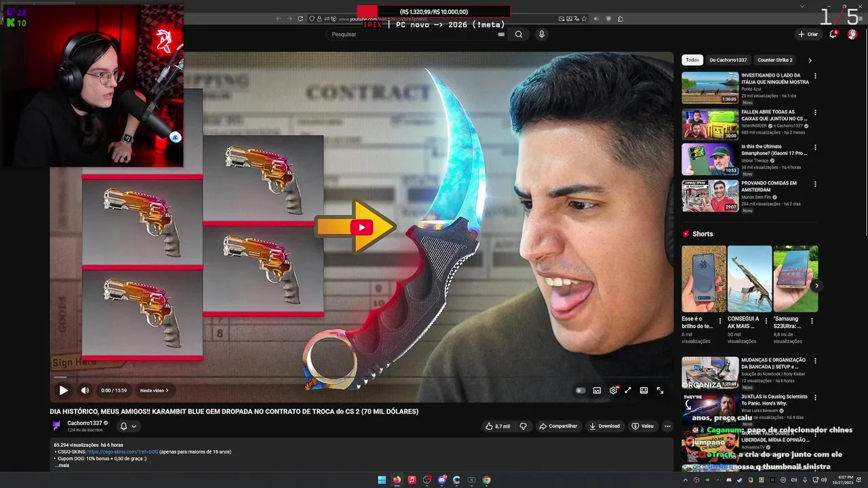The width and height of the screenshot is (868, 488).
Task: Open the player settings gear
Action: [x=613, y=390]
